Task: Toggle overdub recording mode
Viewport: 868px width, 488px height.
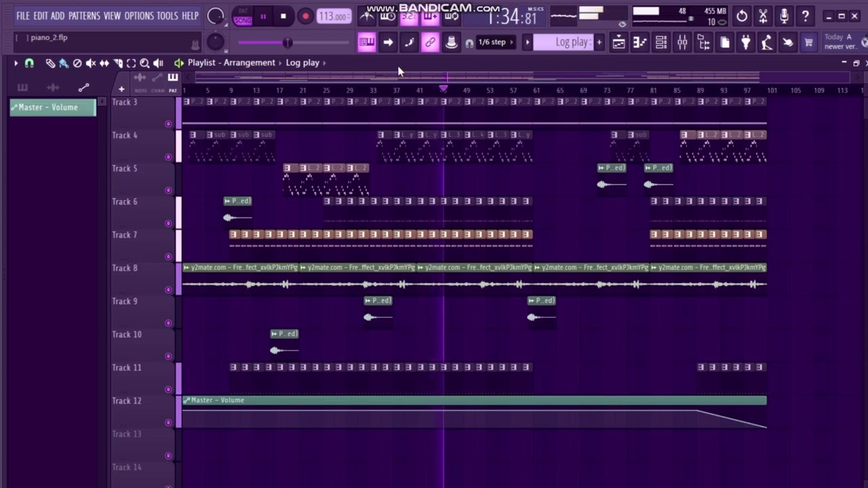Action: click(430, 16)
